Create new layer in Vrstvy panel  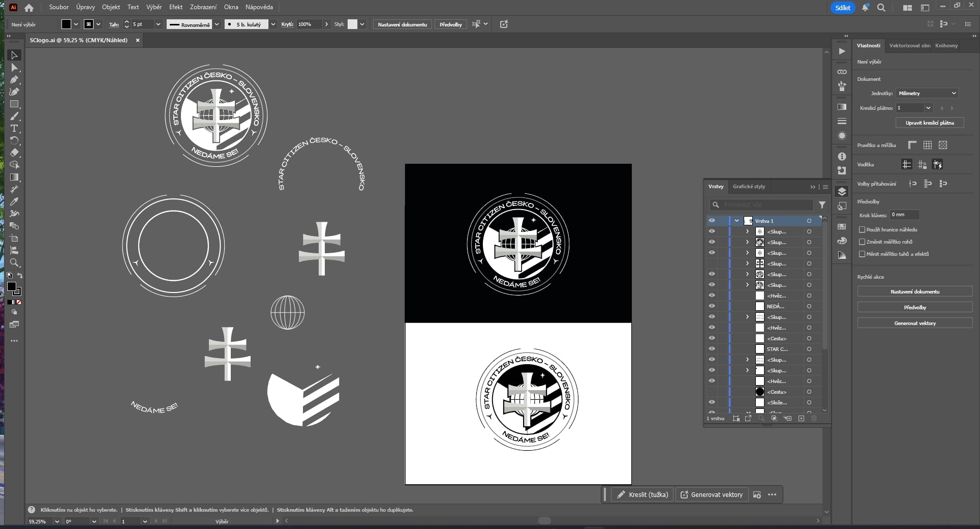click(801, 418)
